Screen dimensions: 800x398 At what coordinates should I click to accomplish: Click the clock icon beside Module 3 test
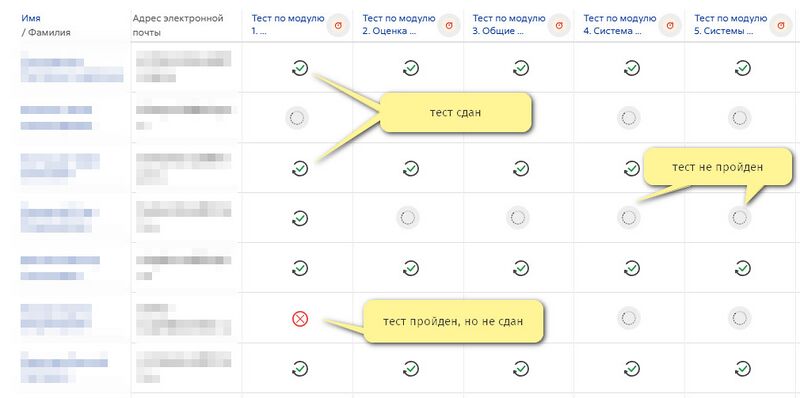559,25
